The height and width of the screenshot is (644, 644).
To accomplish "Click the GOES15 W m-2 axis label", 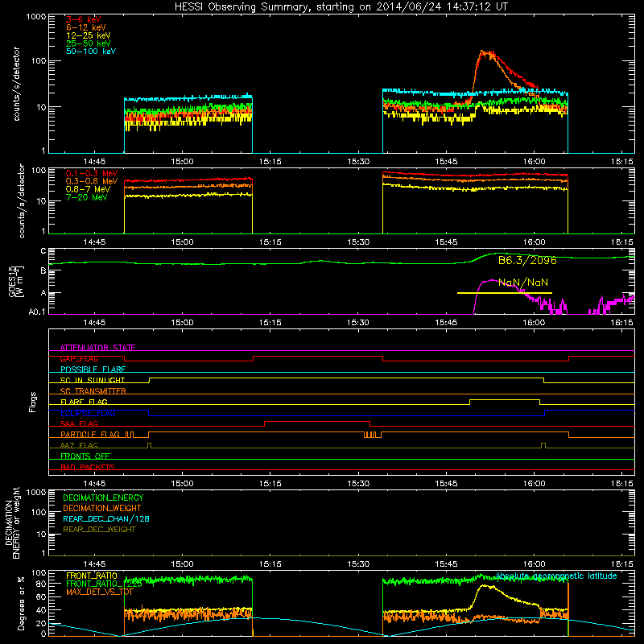I will 16,281.
